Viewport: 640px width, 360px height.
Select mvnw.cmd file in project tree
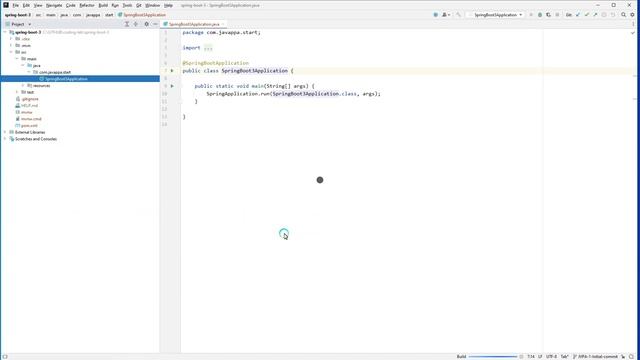pos(31,119)
